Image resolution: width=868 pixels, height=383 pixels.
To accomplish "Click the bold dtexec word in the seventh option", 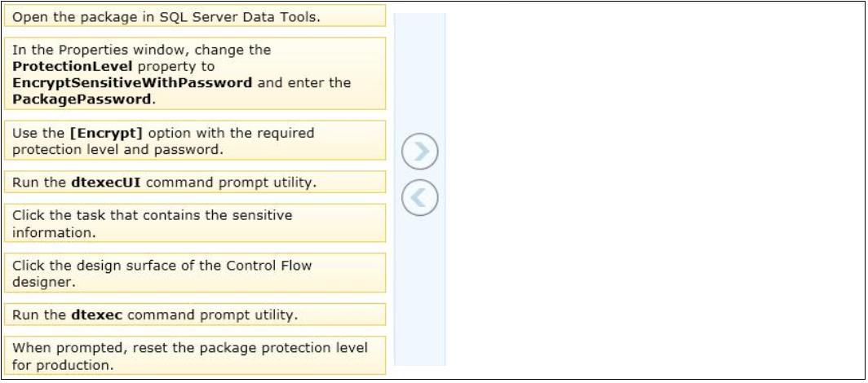I will coord(97,315).
